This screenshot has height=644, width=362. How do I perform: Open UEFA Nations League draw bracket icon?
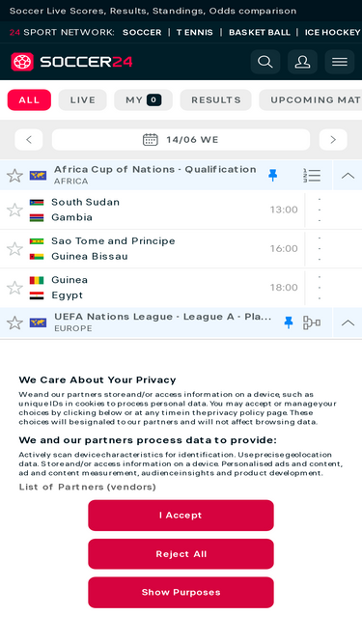click(312, 322)
